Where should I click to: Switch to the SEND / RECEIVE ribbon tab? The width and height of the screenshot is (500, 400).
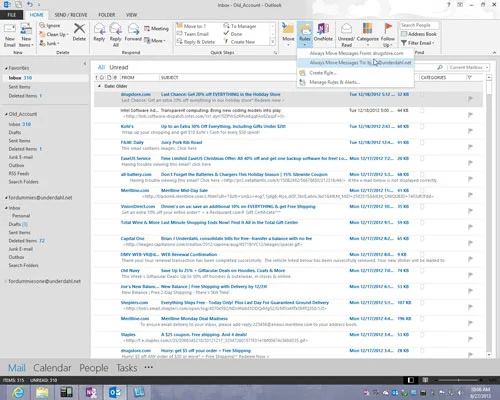coord(71,15)
